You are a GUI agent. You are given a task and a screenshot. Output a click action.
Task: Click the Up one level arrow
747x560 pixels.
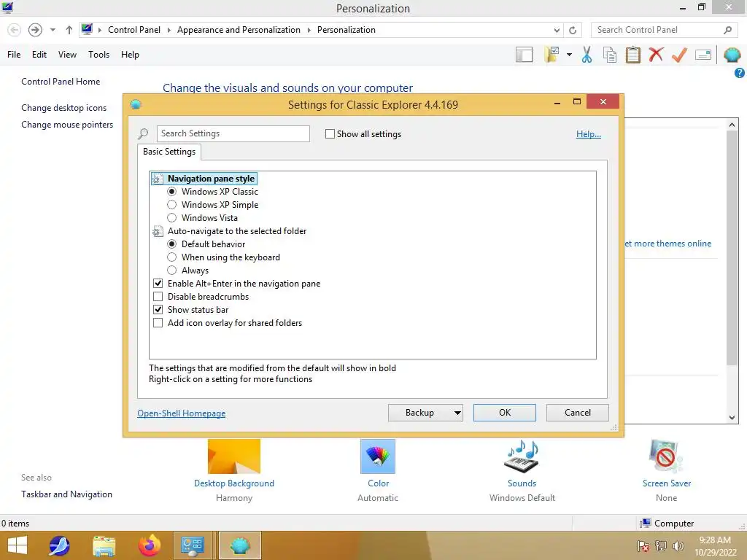pyautogui.click(x=69, y=30)
